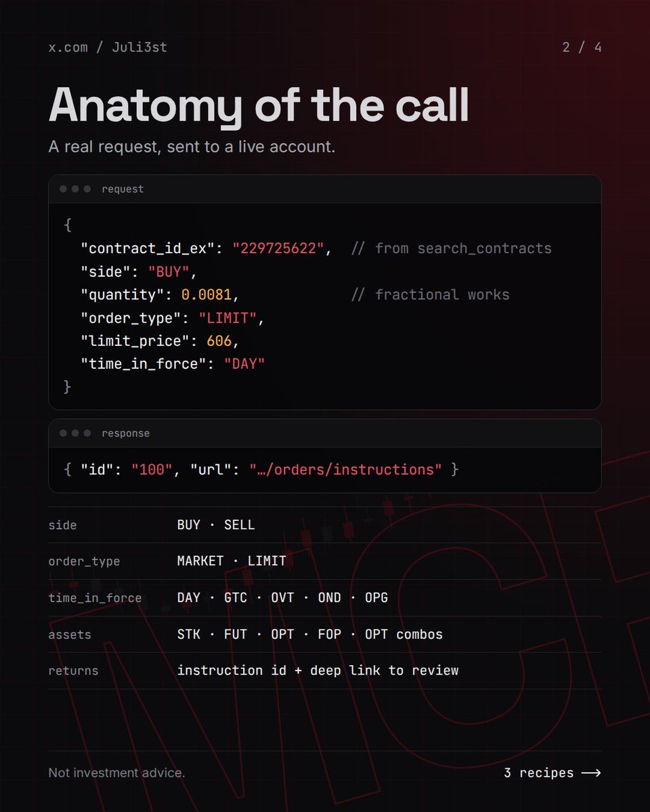The width and height of the screenshot is (650, 812).
Task: Select the "url" key in the response
Action: (211, 469)
